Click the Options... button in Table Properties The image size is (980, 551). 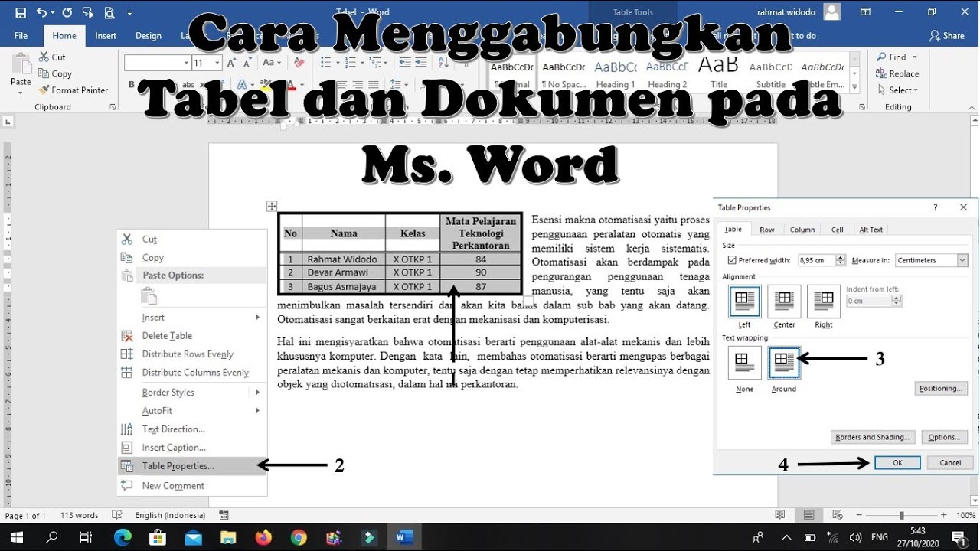(944, 437)
